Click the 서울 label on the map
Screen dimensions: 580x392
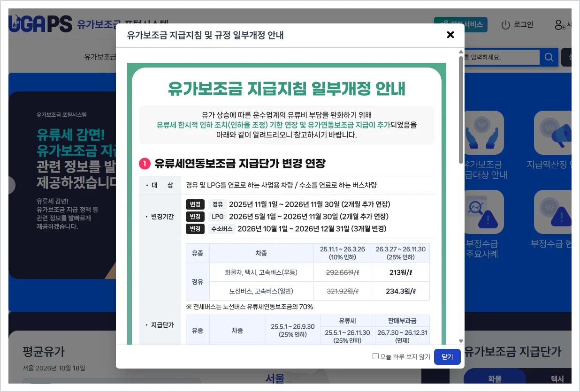pos(275,377)
